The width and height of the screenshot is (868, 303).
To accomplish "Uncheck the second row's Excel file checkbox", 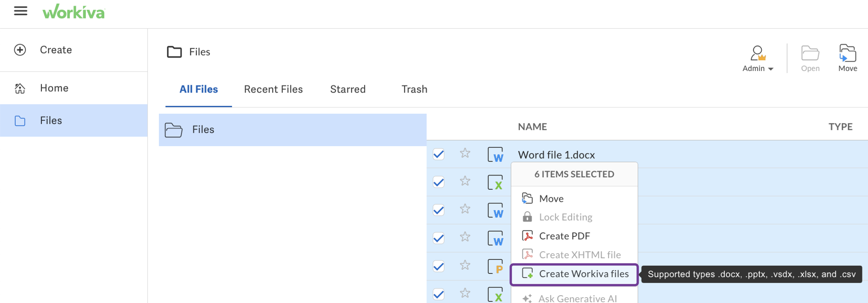I will 439,182.
